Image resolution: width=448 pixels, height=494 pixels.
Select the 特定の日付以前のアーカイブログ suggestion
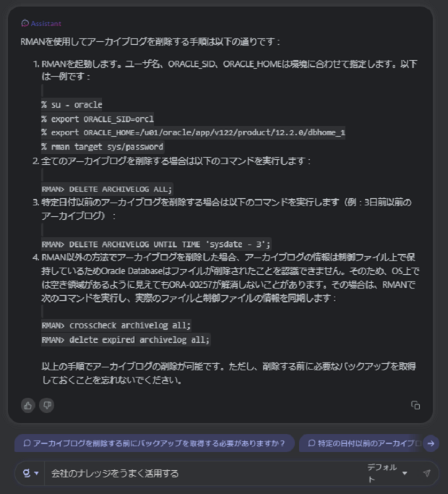[361, 443]
